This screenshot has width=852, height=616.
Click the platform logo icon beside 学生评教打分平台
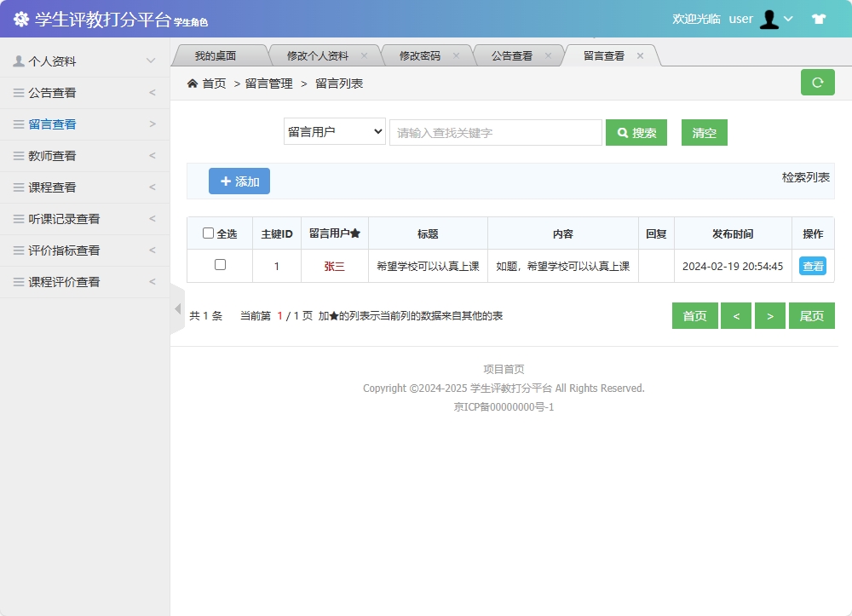tap(21, 17)
